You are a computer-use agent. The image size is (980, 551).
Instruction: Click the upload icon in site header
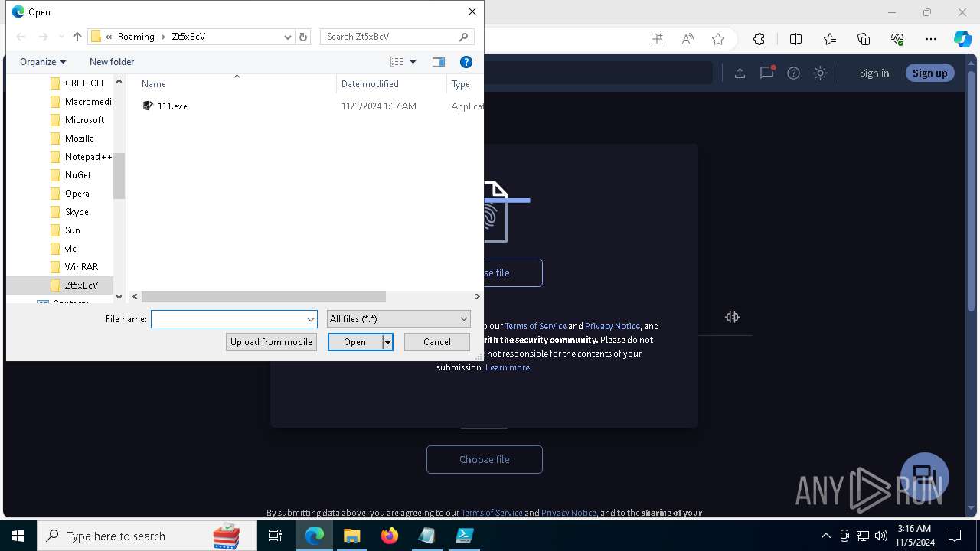coord(740,73)
